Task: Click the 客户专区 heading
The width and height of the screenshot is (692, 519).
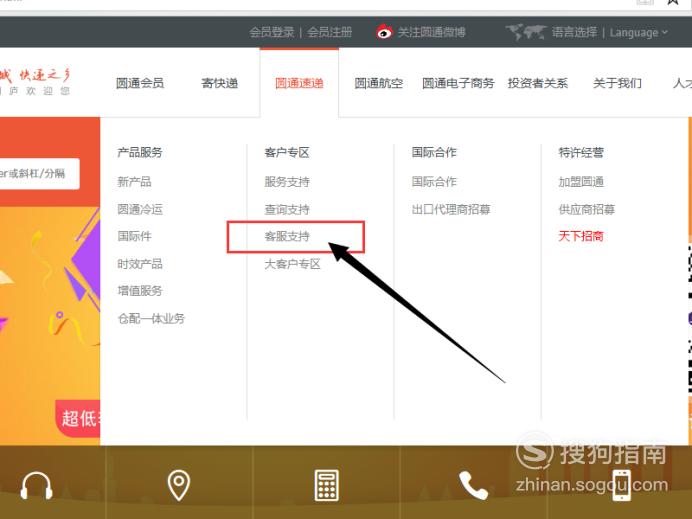Action: (x=287, y=153)
